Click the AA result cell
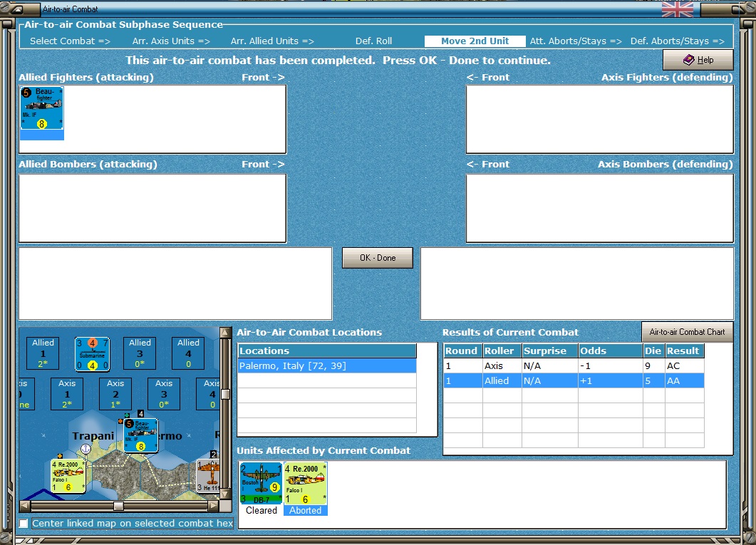The height and width of the screenshot is (545, 756). pyautogui.click(x=684, y=380)
